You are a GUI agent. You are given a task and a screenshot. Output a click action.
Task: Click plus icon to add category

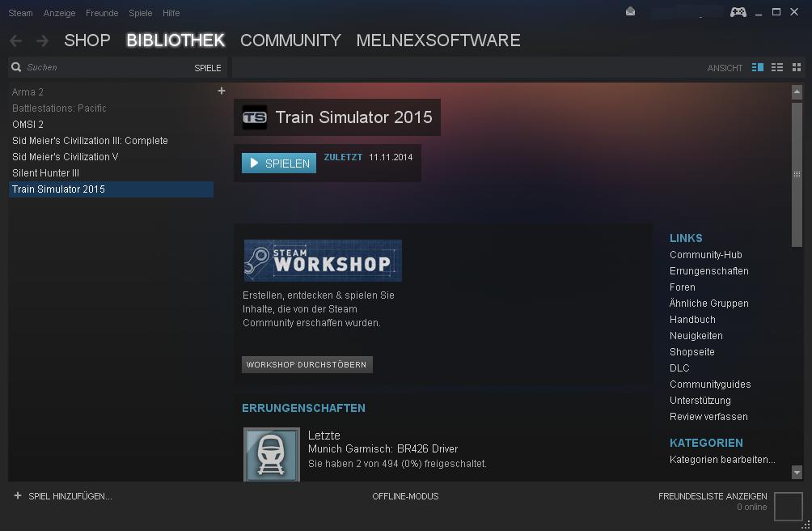(222, 91)
